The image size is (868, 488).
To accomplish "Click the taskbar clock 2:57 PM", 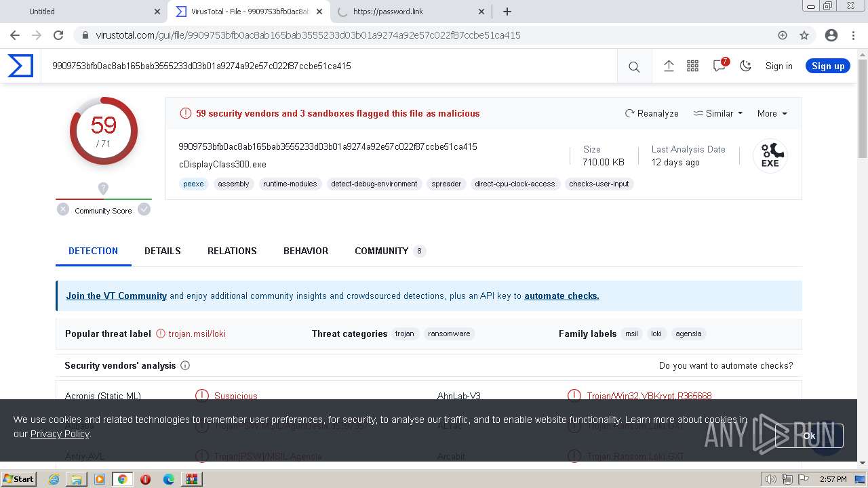I will pyautogui.click(x=833, y=479).
